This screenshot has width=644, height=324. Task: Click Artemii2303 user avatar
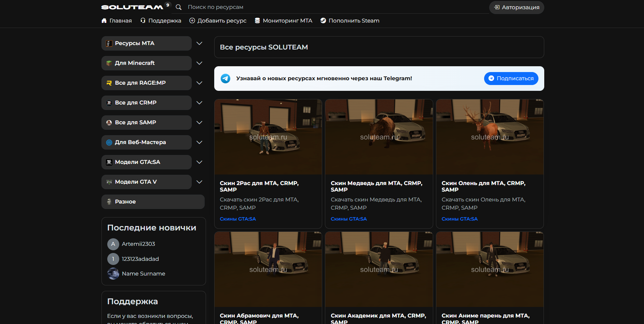[113, 244]
